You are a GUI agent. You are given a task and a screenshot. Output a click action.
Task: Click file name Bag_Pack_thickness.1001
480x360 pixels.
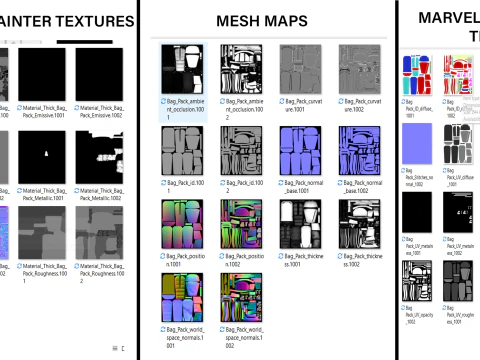[304, 260]
